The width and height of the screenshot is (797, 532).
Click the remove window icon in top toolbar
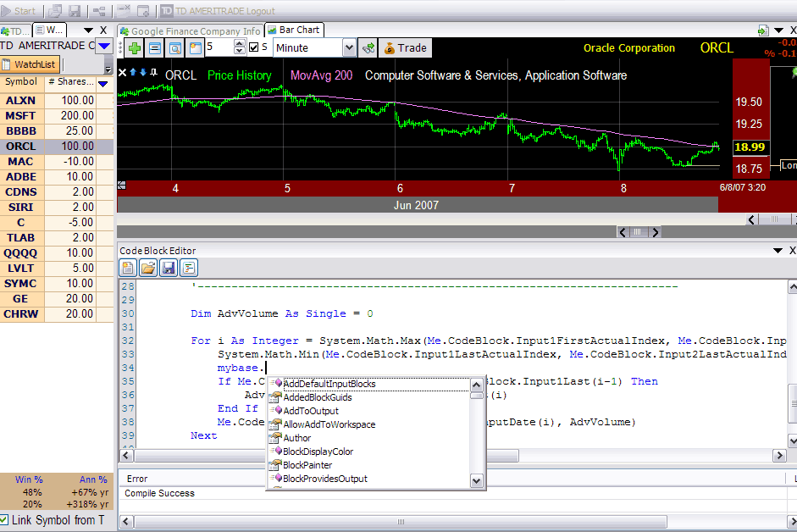click(x=124, y=11)
